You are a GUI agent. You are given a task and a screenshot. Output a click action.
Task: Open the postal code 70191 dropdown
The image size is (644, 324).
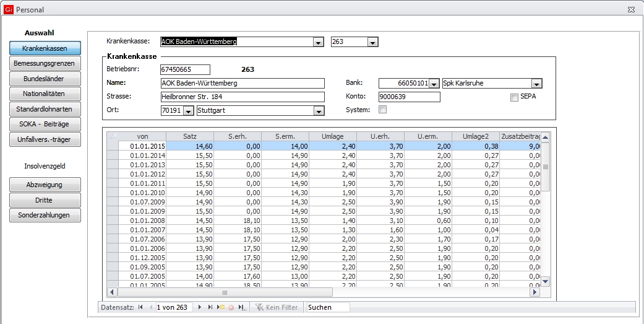188,111
